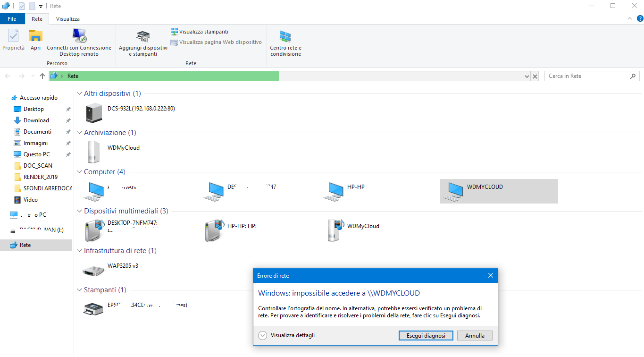The height and width of the screenshot is (357, 644).
Task: Select WDMyCloud multimedia device icon
Action: pyautogui.click(x=335, y=230)
